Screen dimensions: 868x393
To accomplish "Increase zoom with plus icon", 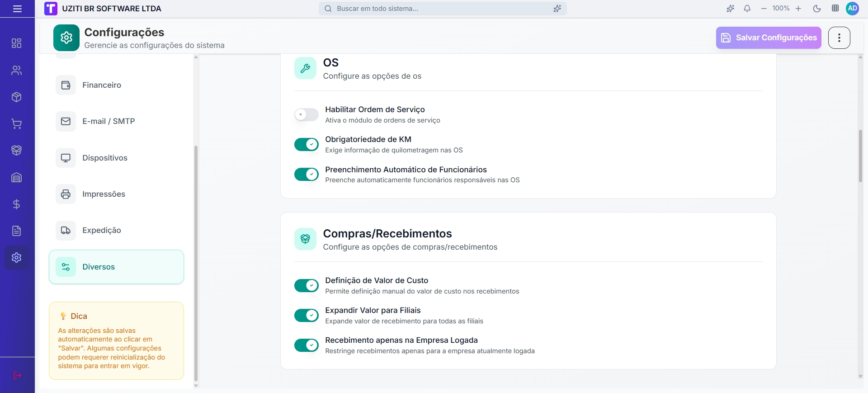I will pos(798,9).
